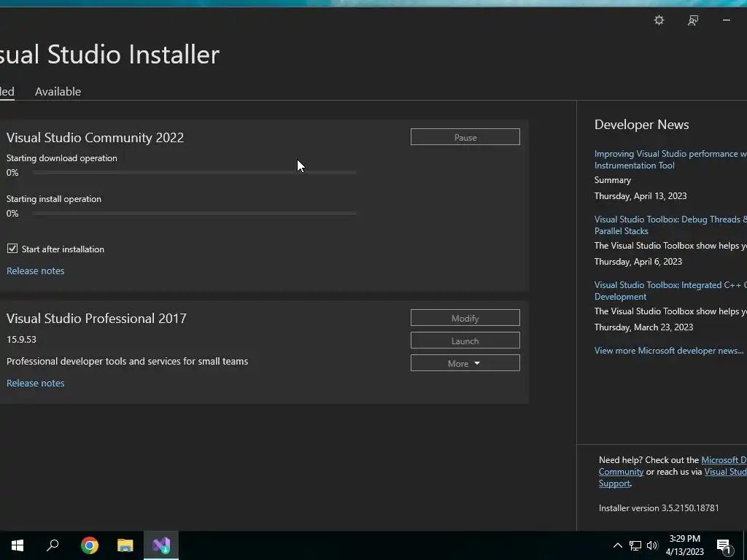Open the network status tray icon
Image resolution: width=747 pixels, height=560 pixels.
[635, 545]
